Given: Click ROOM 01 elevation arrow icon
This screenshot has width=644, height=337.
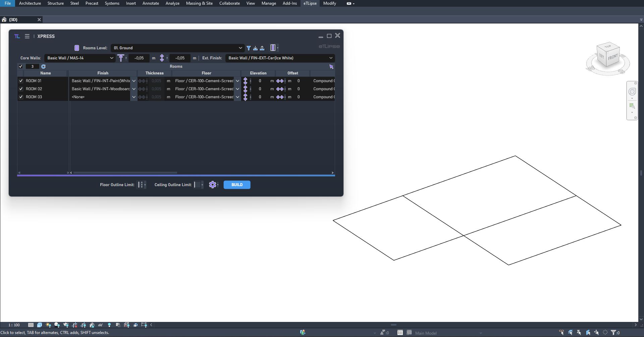Looking at the screenshot, I should (x=245, y=81).
